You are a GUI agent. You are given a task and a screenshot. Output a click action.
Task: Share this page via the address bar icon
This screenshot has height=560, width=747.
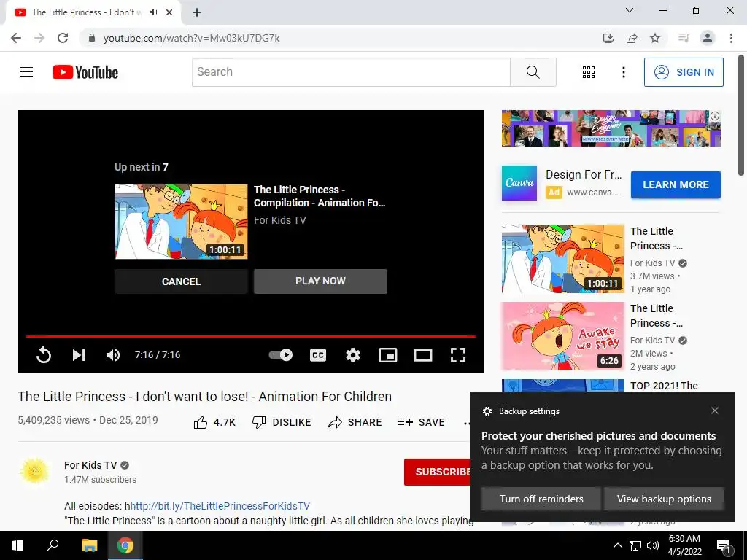[632, 38]
